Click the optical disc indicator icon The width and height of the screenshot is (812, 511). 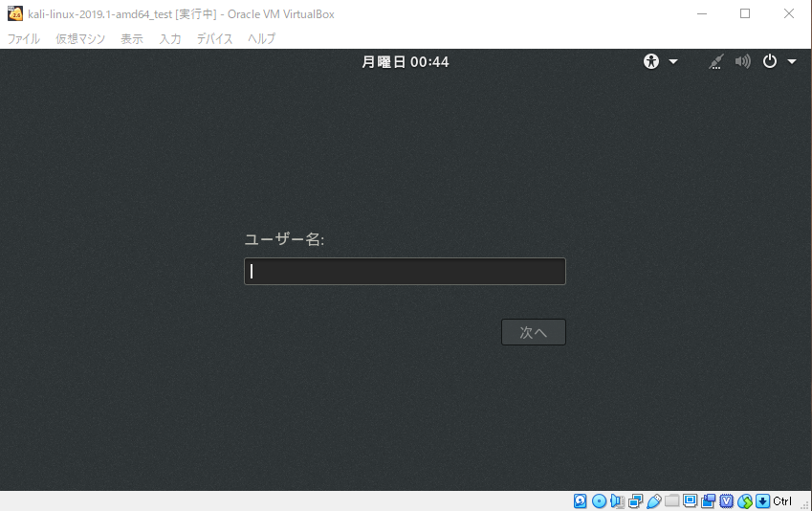point(599,501)
